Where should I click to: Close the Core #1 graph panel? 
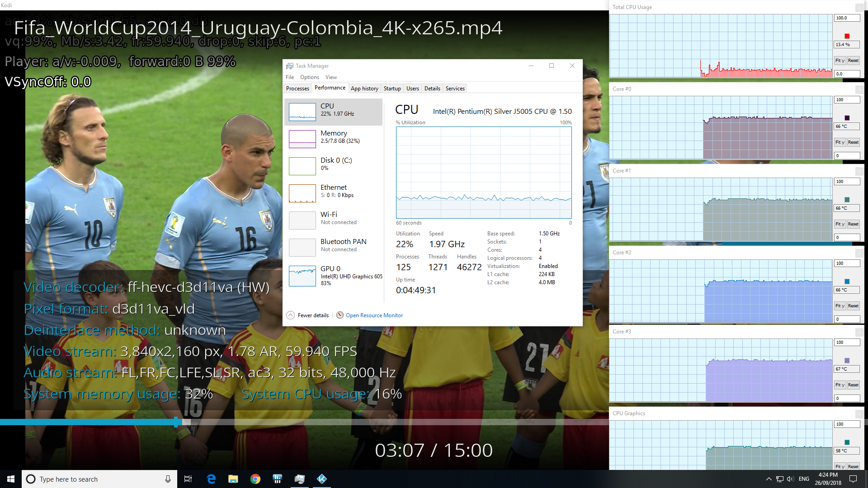tap(859, 171)
